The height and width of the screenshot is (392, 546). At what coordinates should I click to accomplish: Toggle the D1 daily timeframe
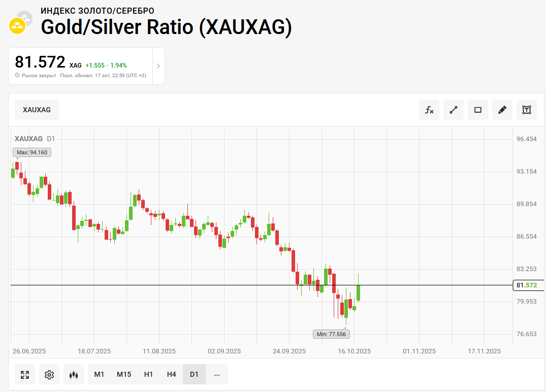pyautogui.click(x=194, y=375)
